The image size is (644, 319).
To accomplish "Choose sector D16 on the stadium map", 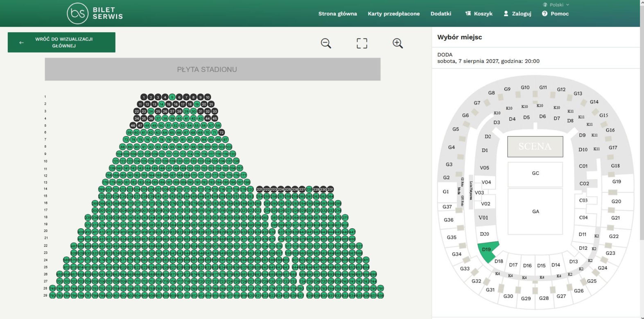I will 527,265.
